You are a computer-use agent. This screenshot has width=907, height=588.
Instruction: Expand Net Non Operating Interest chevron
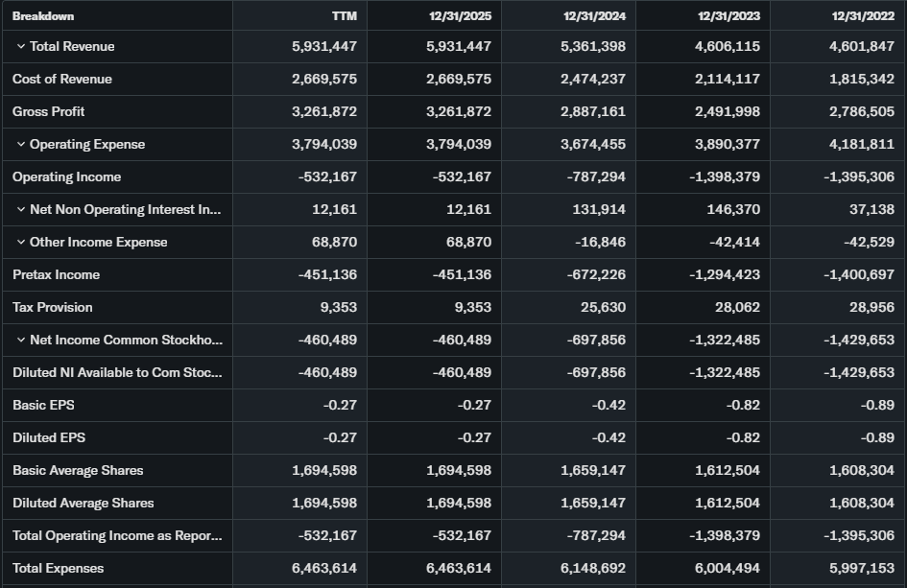click(20, 210)
